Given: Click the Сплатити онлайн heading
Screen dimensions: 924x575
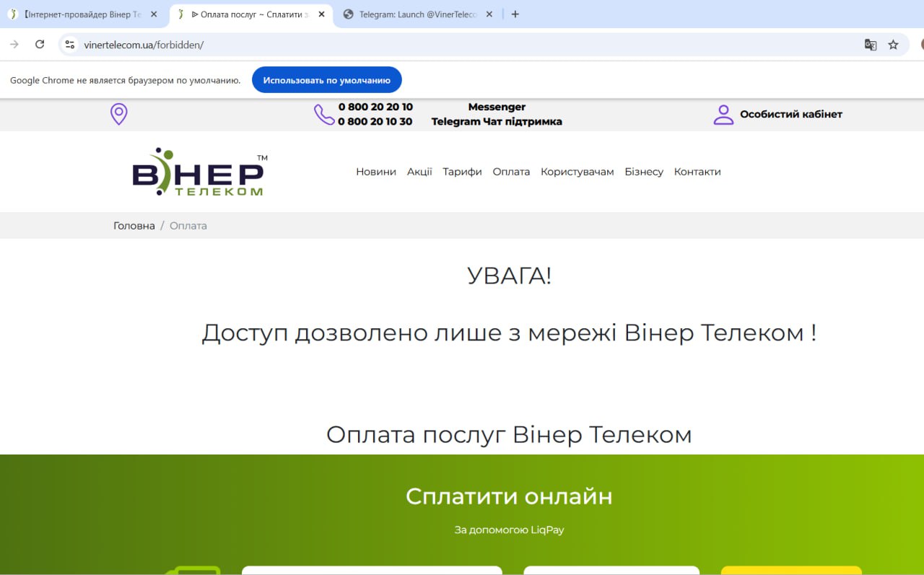Looking at the screenshot, I should (509, 496).
